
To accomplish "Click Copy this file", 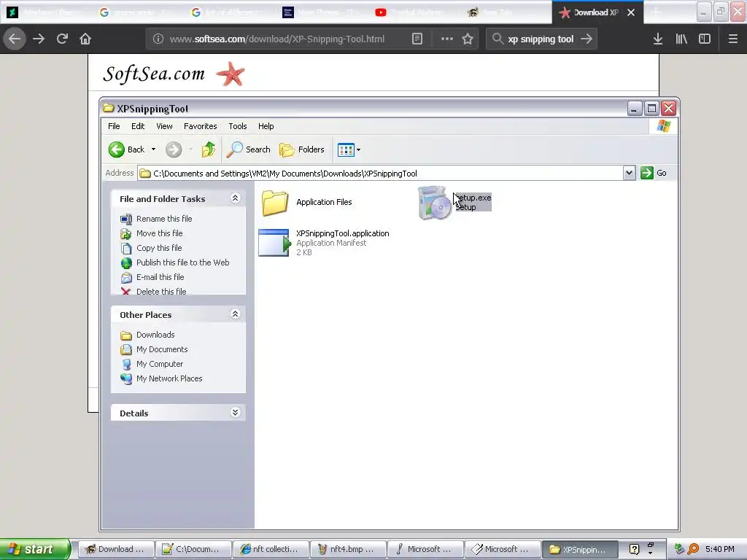I will point(158,248).
